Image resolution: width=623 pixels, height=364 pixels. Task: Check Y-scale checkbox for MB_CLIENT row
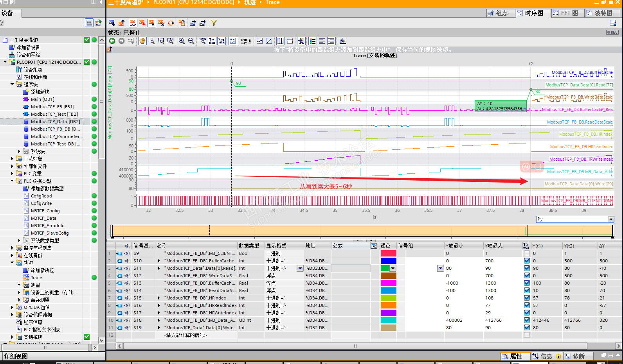[x=527, y=253]
